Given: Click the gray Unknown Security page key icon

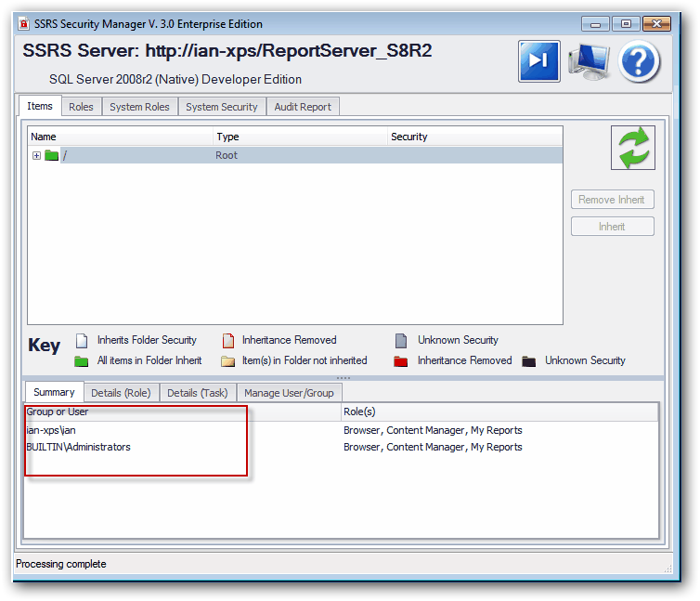Looking at the screenshot, I should coord(401,341).
